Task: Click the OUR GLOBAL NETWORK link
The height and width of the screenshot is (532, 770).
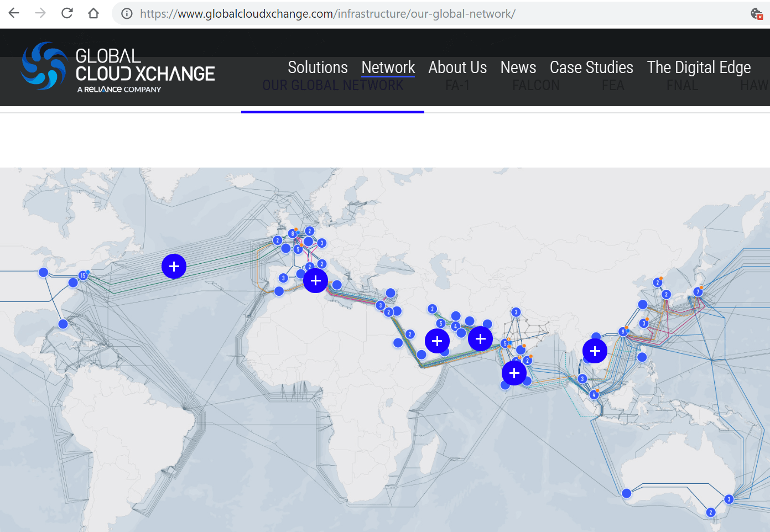Action: pos(332,85)
